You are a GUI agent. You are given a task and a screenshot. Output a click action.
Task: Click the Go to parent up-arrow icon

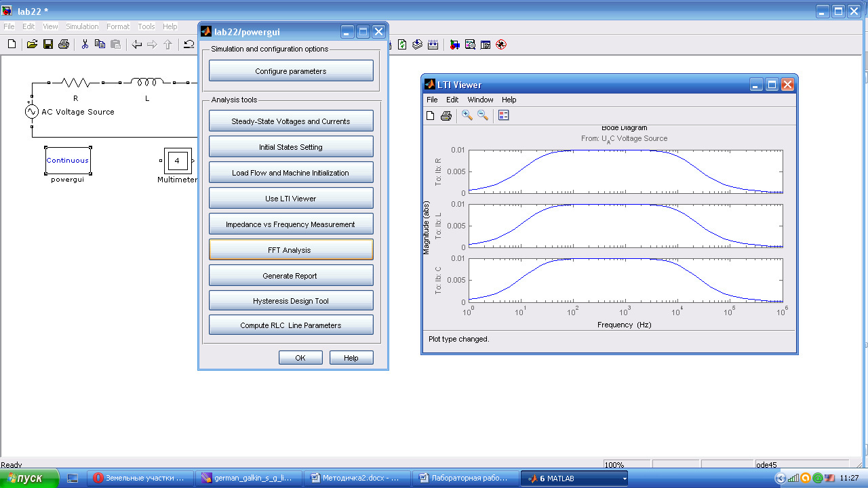click(x=167, y=45)
